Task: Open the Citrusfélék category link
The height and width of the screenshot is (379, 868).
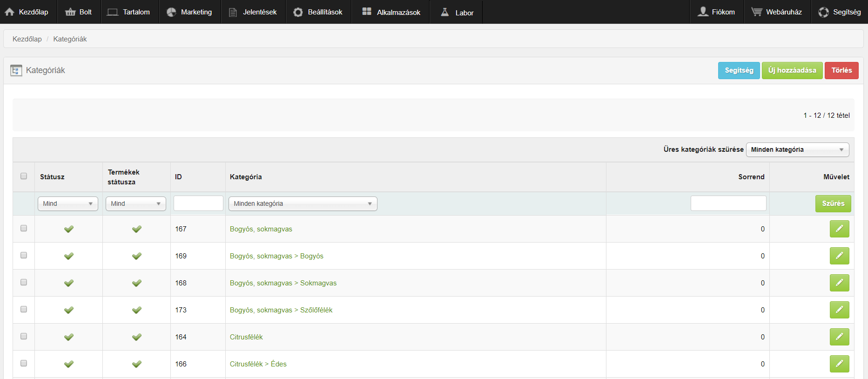Action: pos(246,337)
